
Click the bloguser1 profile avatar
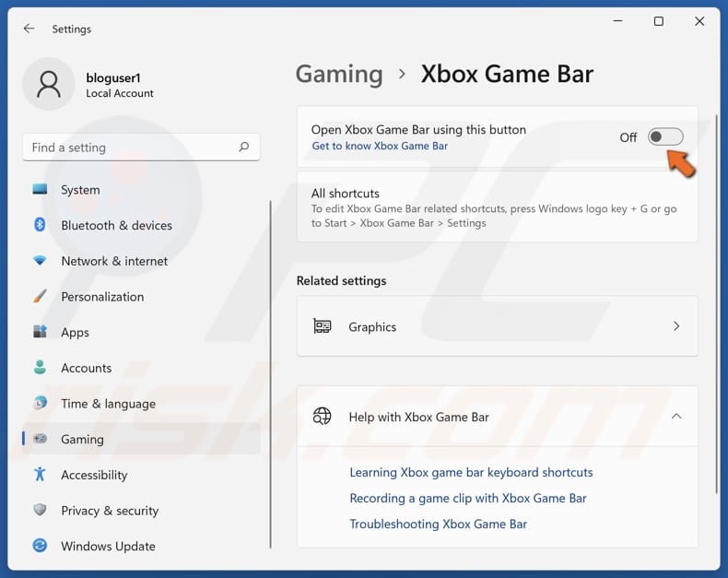point(49,84)
